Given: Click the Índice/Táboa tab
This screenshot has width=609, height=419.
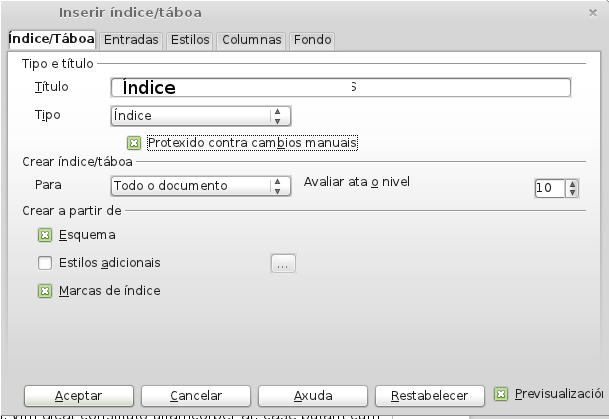Looking at the screenshot, I should [51, 40].
